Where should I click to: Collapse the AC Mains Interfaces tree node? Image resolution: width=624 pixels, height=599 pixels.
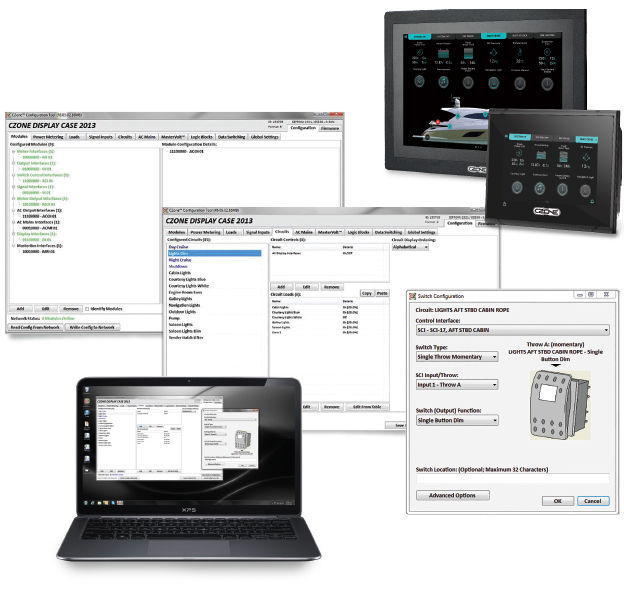point(13,222)
